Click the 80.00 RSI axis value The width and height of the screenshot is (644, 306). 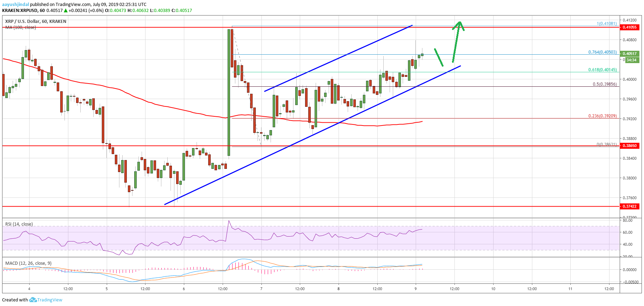point(627,220)
